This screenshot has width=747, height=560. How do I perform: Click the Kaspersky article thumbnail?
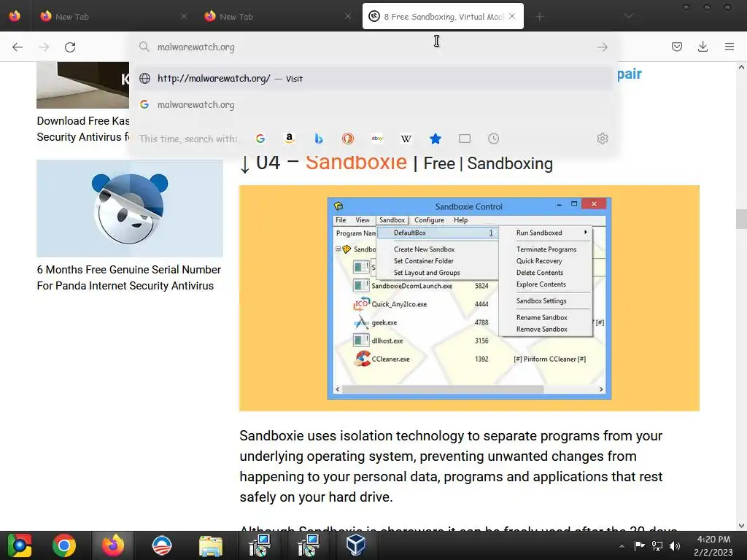83,85
